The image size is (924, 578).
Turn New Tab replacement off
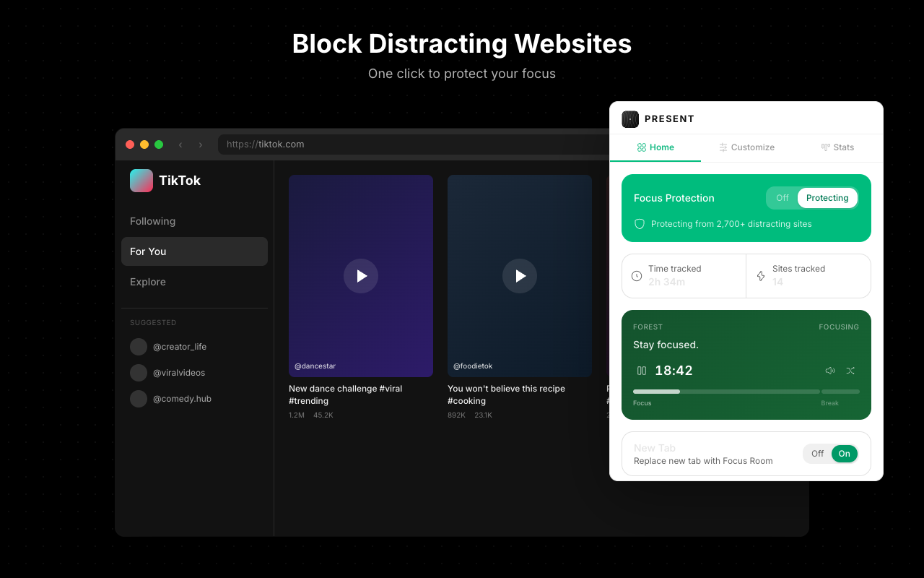click(817, 454)
